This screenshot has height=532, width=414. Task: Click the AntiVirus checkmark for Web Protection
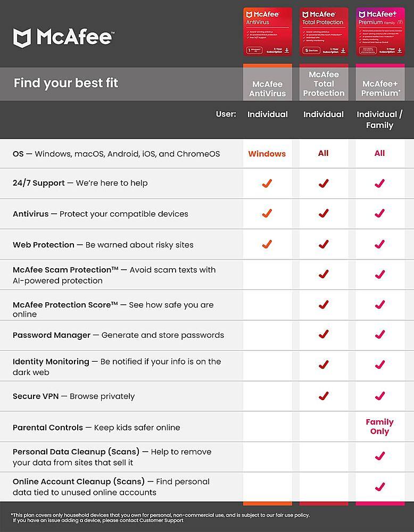267,245
